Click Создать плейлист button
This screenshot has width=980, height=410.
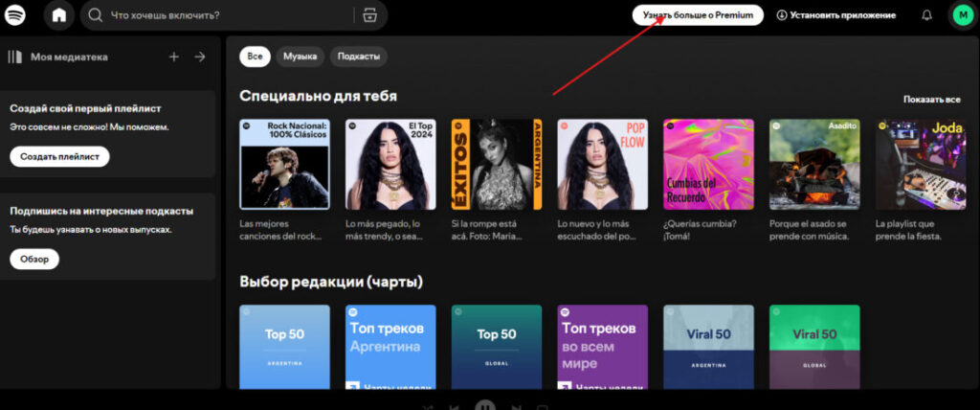[59, 156]
